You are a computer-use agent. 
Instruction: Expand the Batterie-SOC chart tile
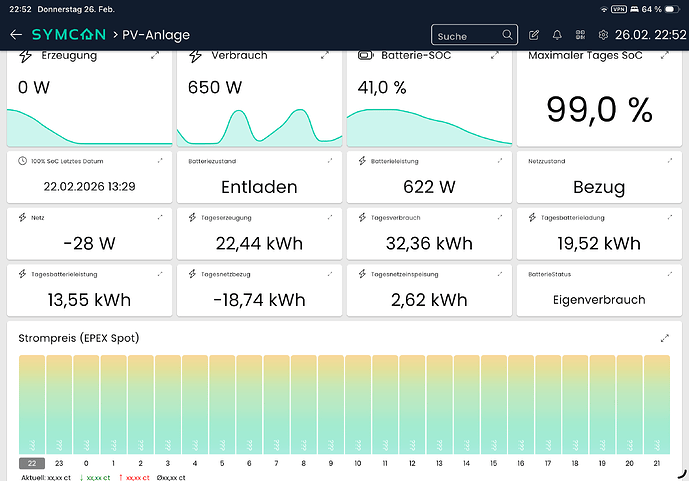[495, 56]
